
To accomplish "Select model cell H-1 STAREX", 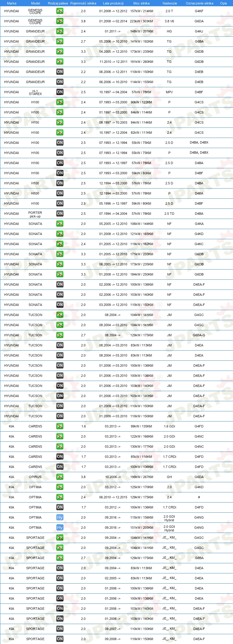I will click(x=35, y=92).
